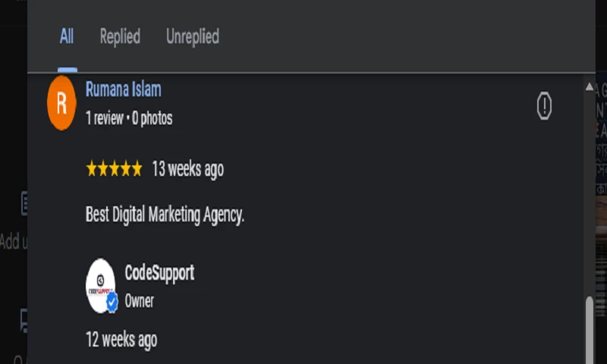This screenshot has width=607, height=364.
Task: Click the CodeSupport logo avatar
Action: tap(101, 285)
